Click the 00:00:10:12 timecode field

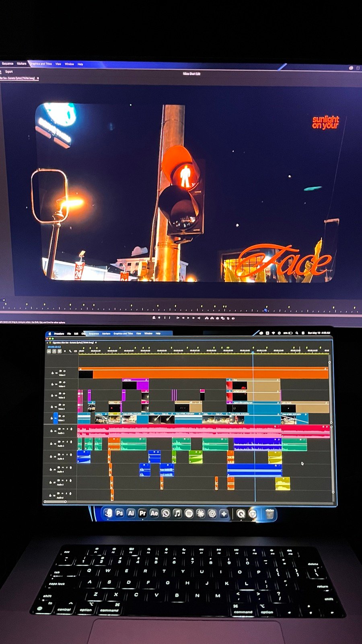54,347
